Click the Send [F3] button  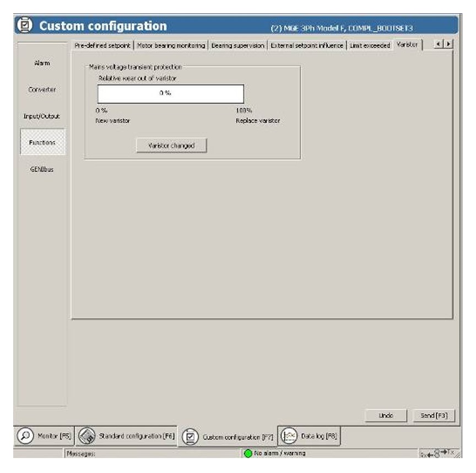(x=434, y=416)
